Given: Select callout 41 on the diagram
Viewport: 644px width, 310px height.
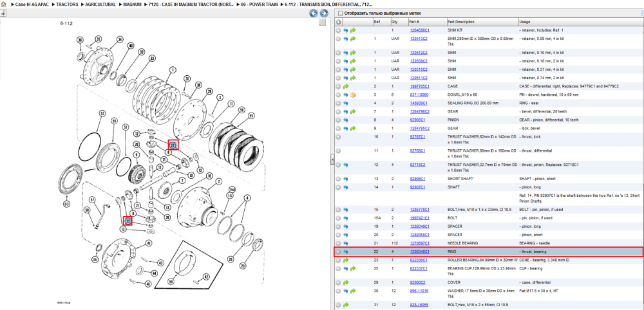Looking at the screenshot, I should 148,243.
